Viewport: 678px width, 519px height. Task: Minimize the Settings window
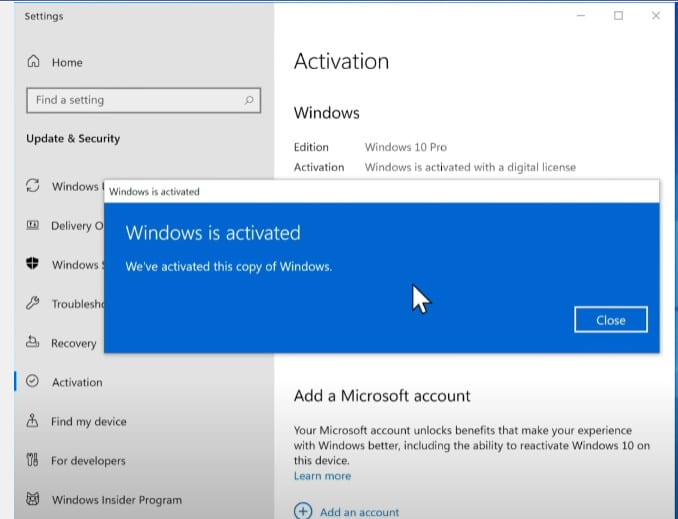click(581, 16)
